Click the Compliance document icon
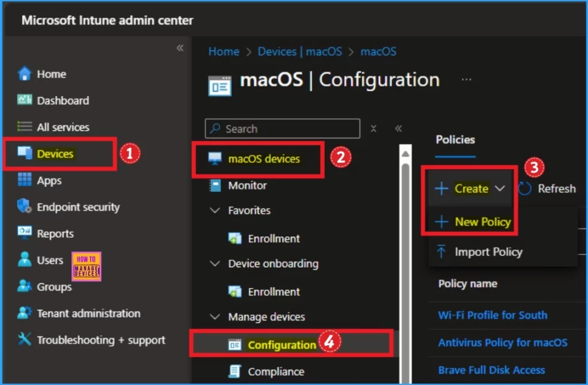 [235, 371]
